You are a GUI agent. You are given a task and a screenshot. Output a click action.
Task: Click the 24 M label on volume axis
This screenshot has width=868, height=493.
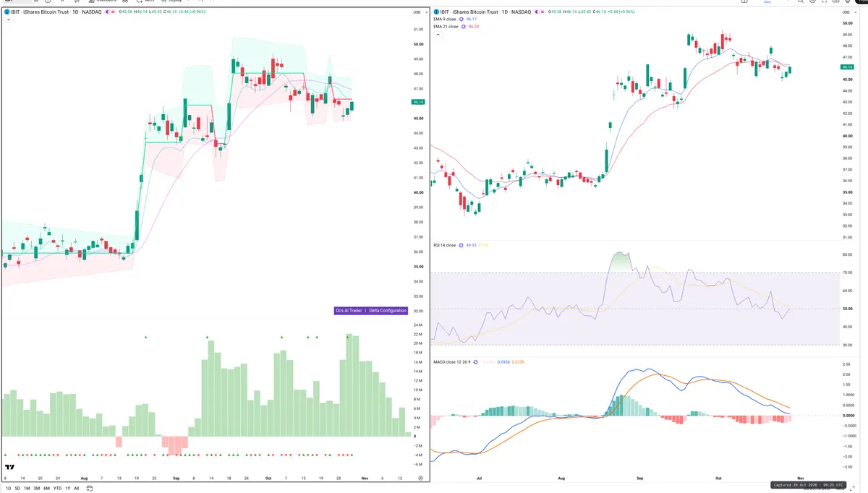pos(417,326)
